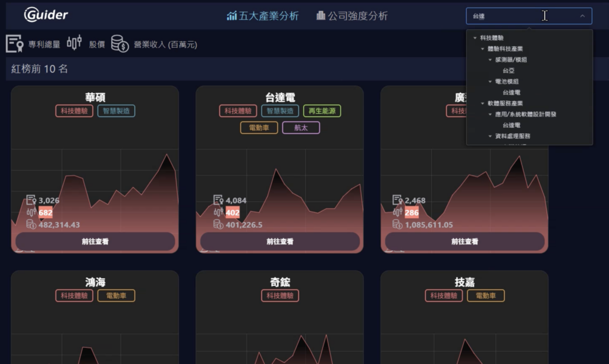Click 電動車 tag on 技嘉 card

[x=486, y=295]
